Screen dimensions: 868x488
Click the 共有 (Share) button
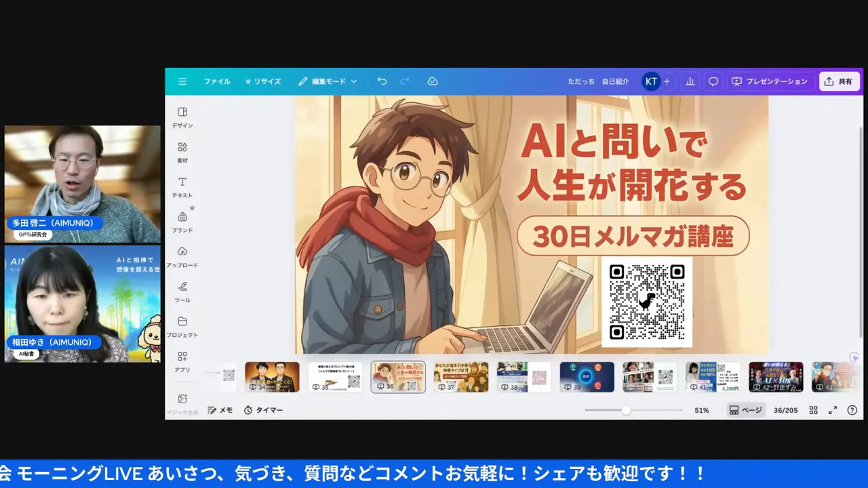(839, 81)
